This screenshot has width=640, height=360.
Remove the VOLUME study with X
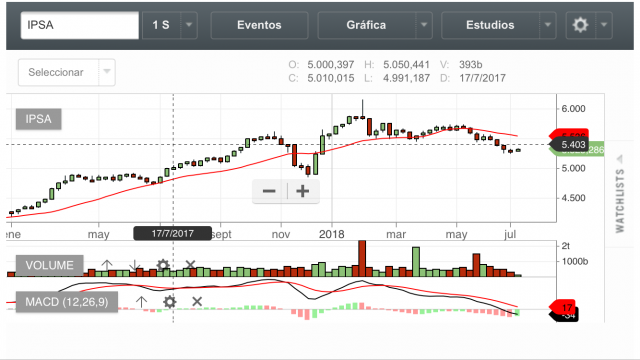tap(190, 265)
